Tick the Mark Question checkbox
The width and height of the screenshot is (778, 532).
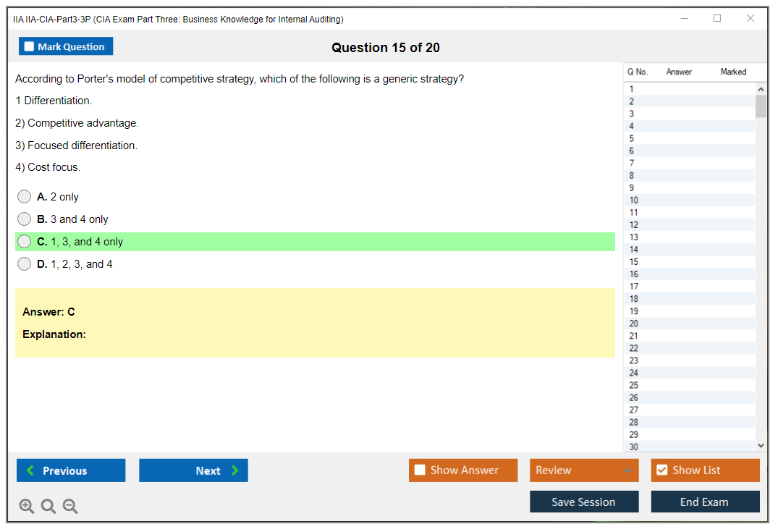tap(30, 46)
